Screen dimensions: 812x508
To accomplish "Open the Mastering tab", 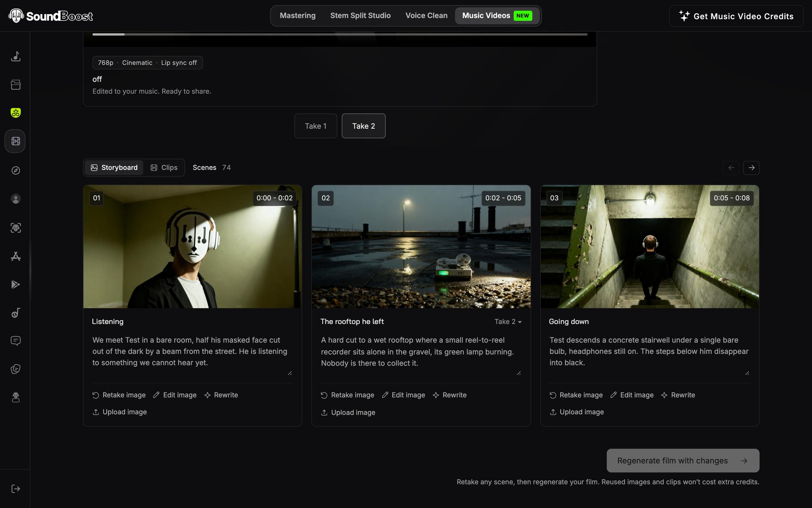I will [x=298, y=15].
